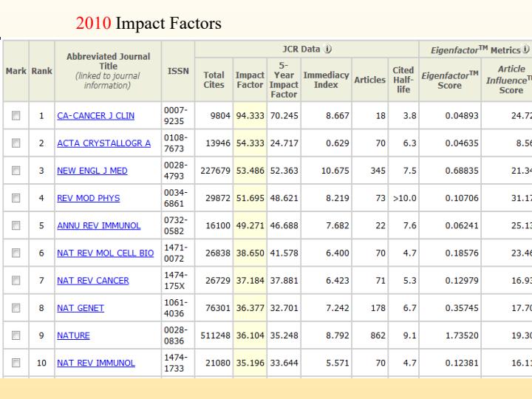The height and width of the screenshot is (399, 532).
Task: Tick the ACTA CRYSTALLOGR A checkbox
Action: (x=16, y=143)
